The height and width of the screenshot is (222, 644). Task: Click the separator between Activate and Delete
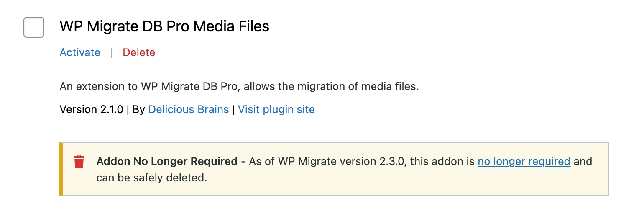[x=111, y=52]
